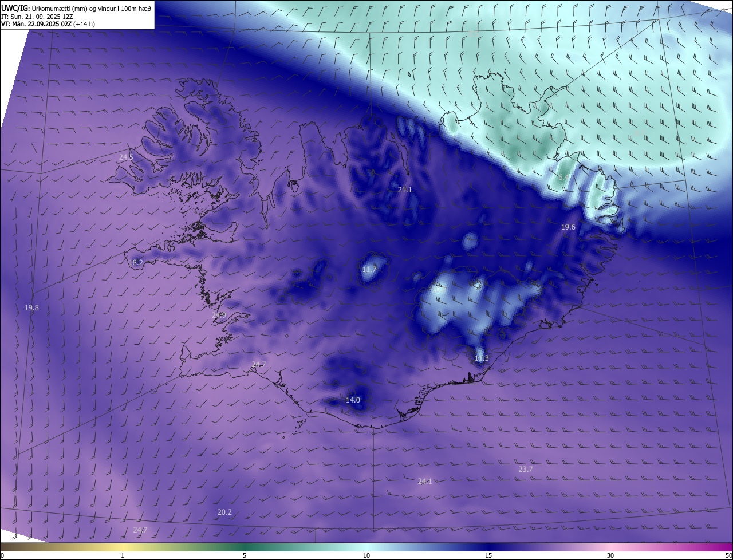Viewport: 733px width, 560px height.
Task: Click the color scale label 30
Action: point(610,555)
